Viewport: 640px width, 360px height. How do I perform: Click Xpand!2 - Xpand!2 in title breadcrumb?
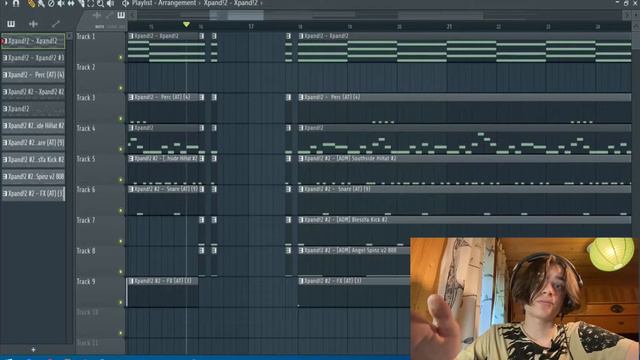[231, 3]
